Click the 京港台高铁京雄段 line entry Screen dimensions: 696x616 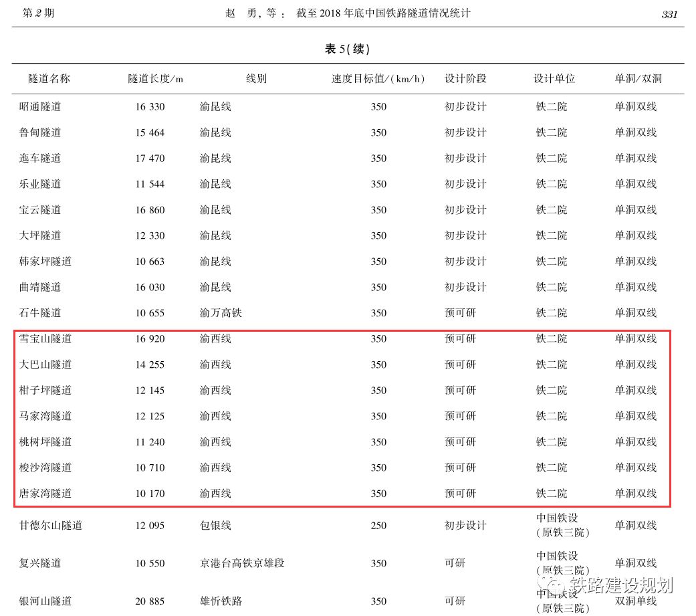[x=242, y=564]
